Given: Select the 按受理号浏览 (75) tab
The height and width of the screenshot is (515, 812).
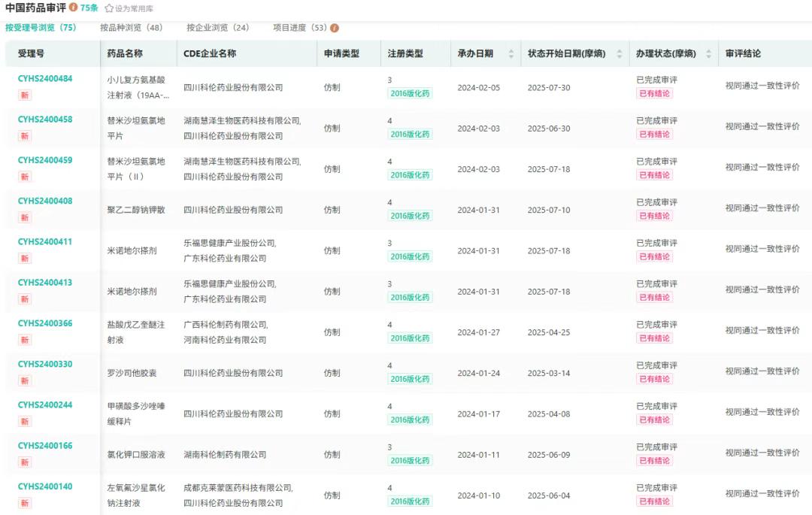Looking at the screenshot, I should click(41, 28).
